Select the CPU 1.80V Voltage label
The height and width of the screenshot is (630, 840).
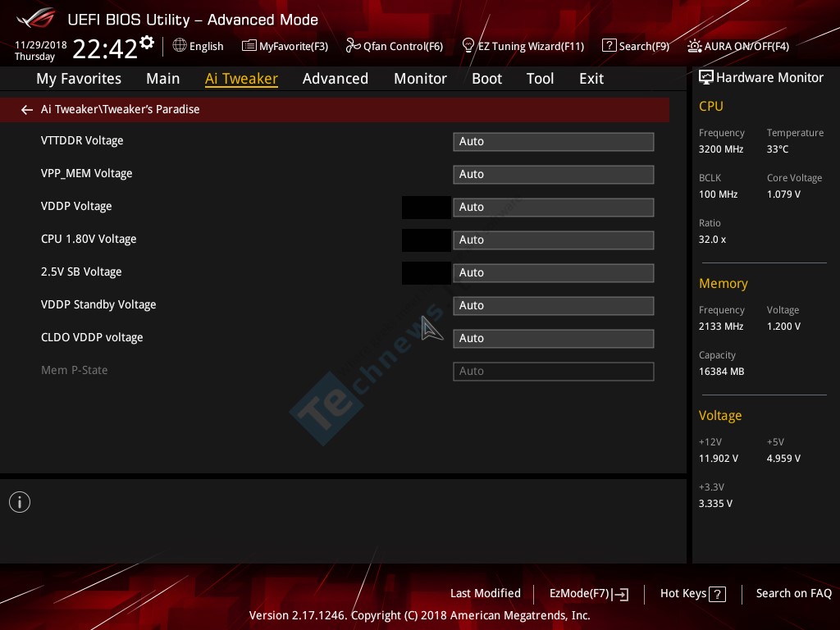pos(89,239)
